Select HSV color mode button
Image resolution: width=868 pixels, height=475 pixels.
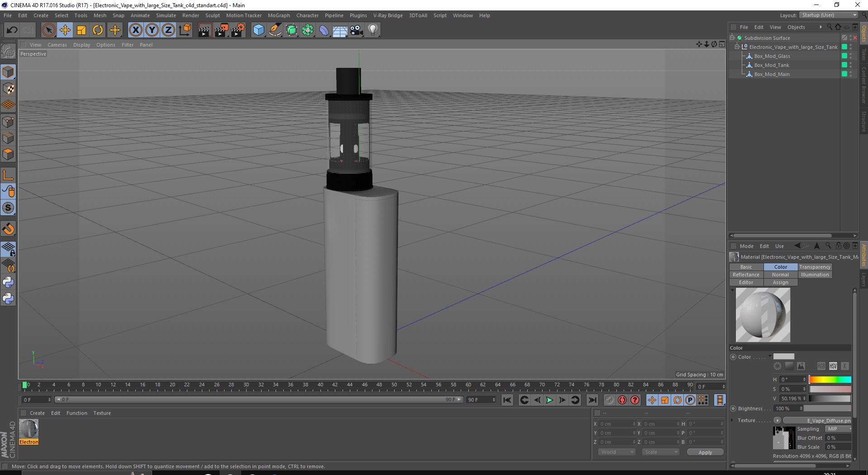click(833, 366)
